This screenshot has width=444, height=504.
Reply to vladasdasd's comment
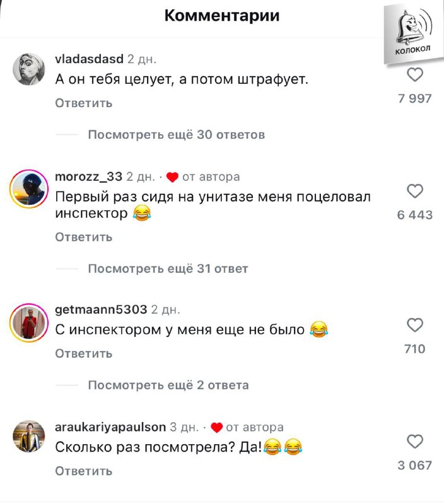tap(84, 103)
